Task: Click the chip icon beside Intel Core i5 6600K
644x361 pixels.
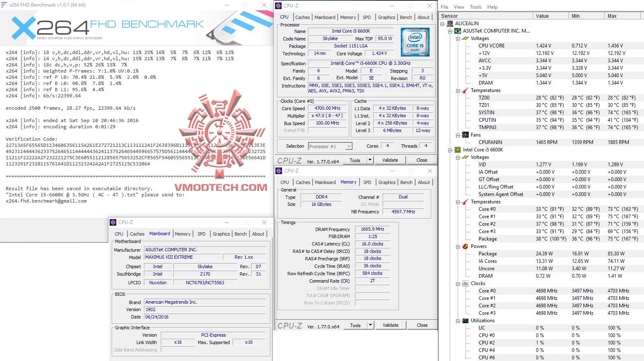Action: (x=458, y=150)
